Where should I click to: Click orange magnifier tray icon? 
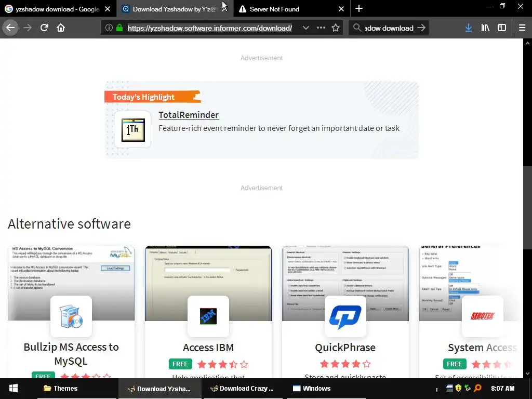coord(478,388)
